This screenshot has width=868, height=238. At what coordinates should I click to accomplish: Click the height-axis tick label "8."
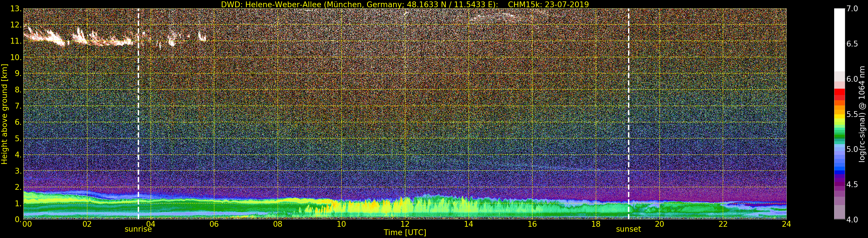pyautogui.click(x=18, y=90)
